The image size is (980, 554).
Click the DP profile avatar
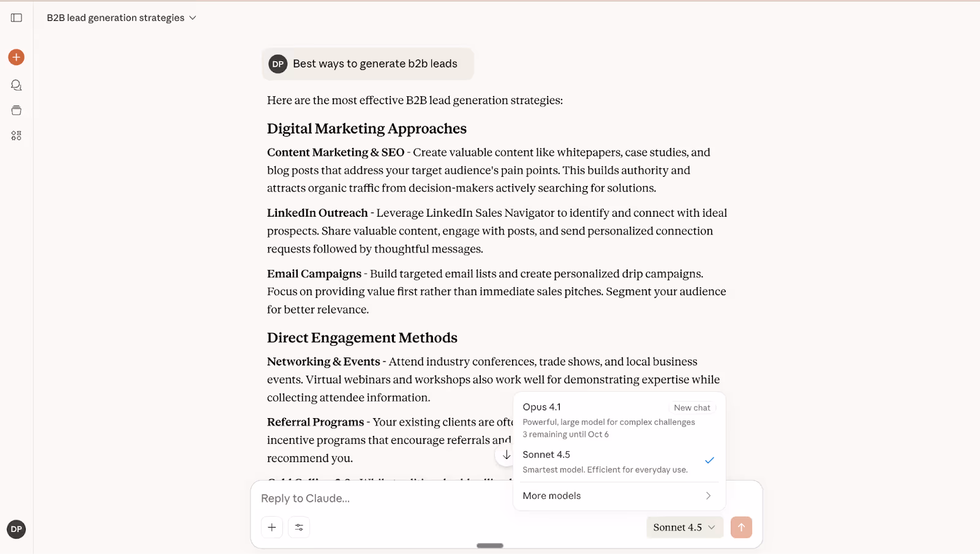16,529
